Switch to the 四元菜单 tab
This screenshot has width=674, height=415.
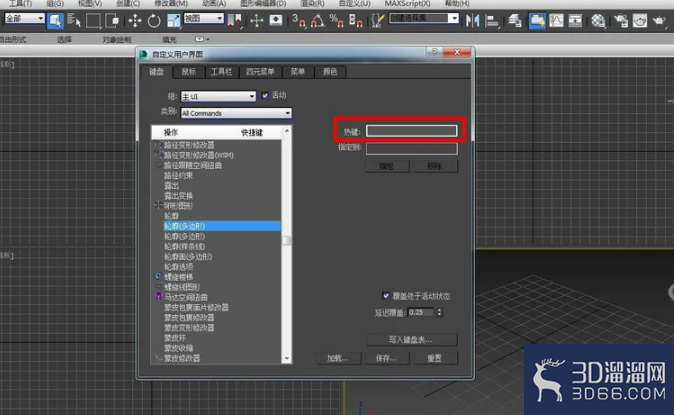[260, 72]
